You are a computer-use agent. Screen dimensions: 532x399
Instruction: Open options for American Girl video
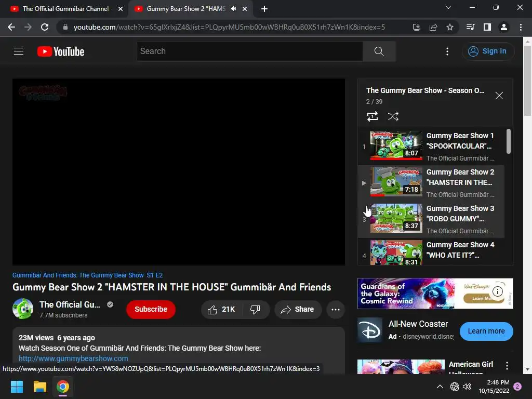click(x=507, y=365)
